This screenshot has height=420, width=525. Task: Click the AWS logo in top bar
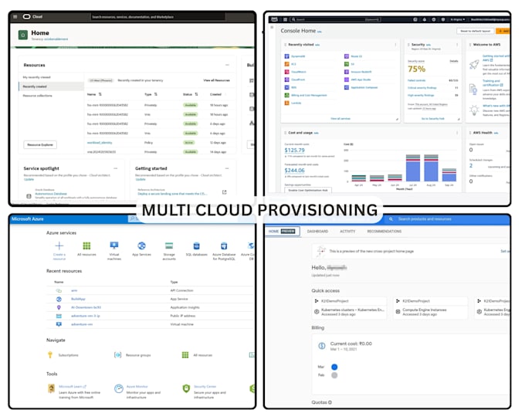pos(275,19)
